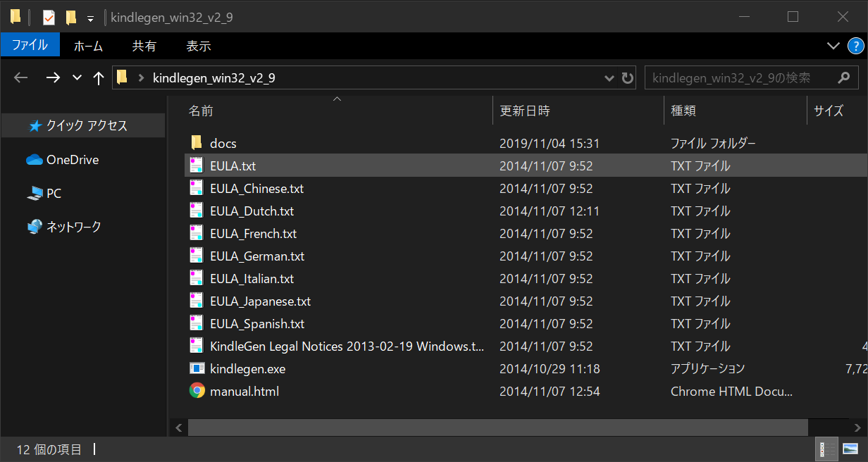Click the search magnifier icon

(843, 77)
